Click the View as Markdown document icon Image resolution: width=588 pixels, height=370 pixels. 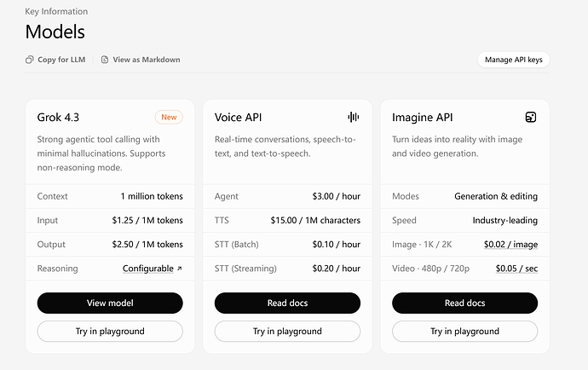(x=105, y=60)
